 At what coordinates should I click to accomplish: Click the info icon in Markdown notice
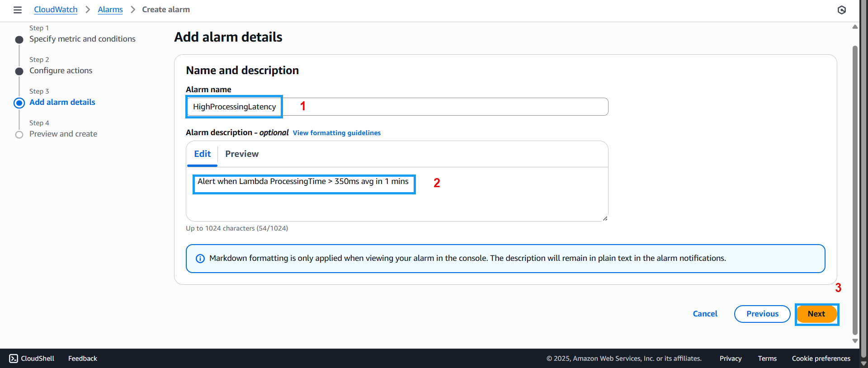[200, 259]
